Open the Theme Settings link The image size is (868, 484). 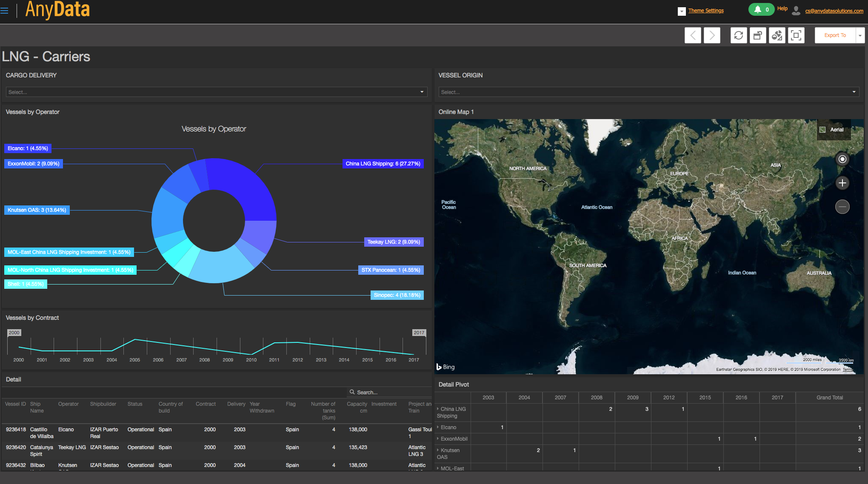click(706, 11)
